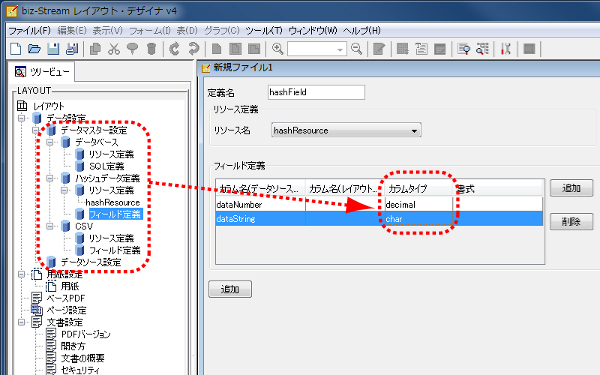This screenshot has height=375, width=600.
Task: Open the ツール(T) menu
Action: pyautogui.click(x=264, y=31)
